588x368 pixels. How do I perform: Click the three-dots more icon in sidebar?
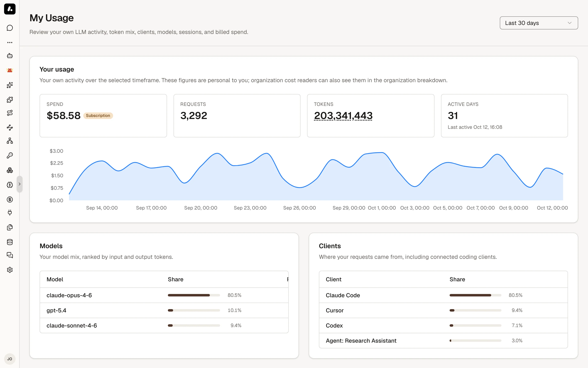point(10,42)
